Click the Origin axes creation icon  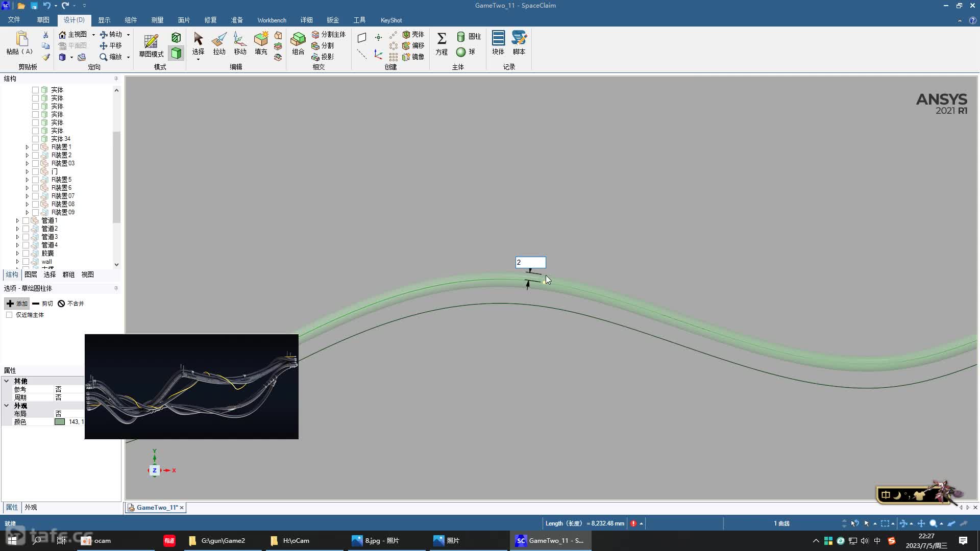pos(378,54)
